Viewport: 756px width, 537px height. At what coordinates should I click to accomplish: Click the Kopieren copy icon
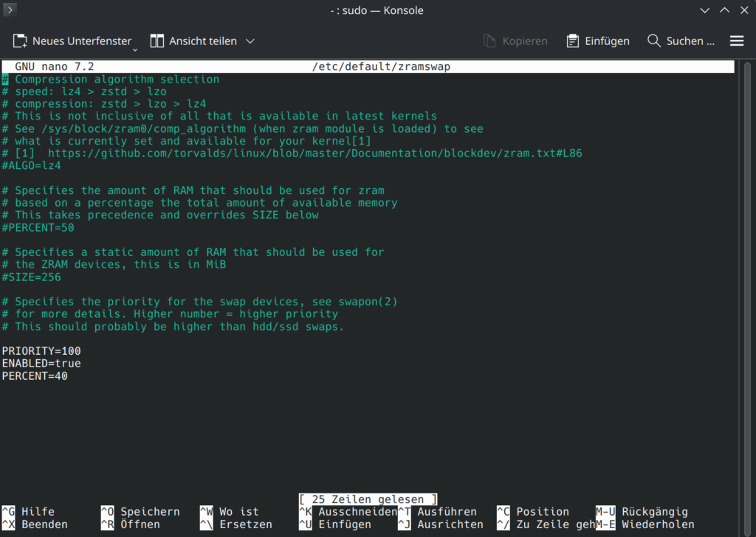pyautogui.click(x=489, y=41)
